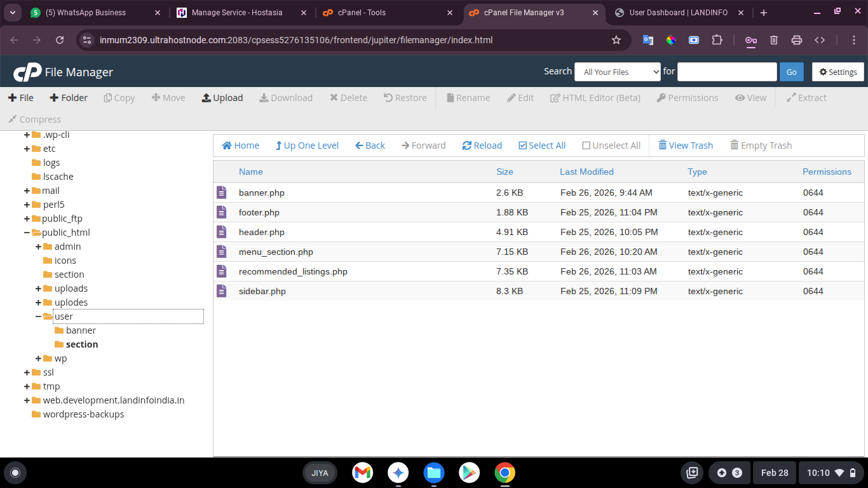The image size is (868, 488).
Task: Click Unselect All checkbox
Action: point(586,146)
